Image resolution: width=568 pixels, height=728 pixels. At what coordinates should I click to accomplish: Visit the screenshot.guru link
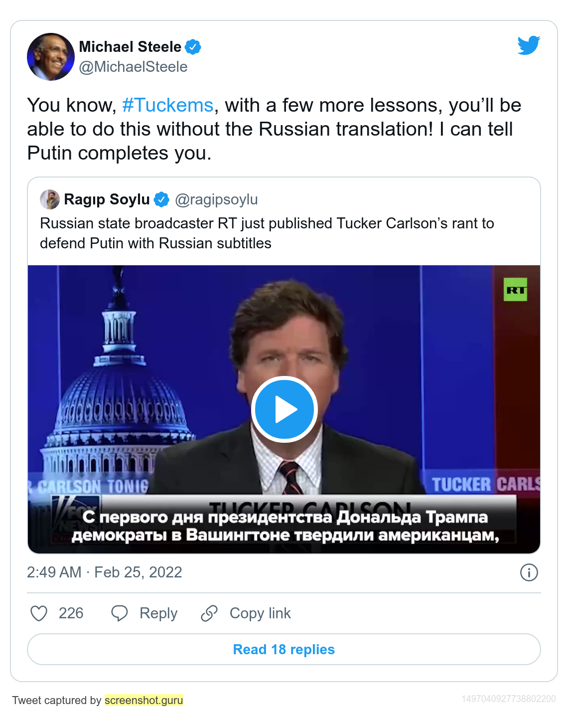[x=144, y=700]
